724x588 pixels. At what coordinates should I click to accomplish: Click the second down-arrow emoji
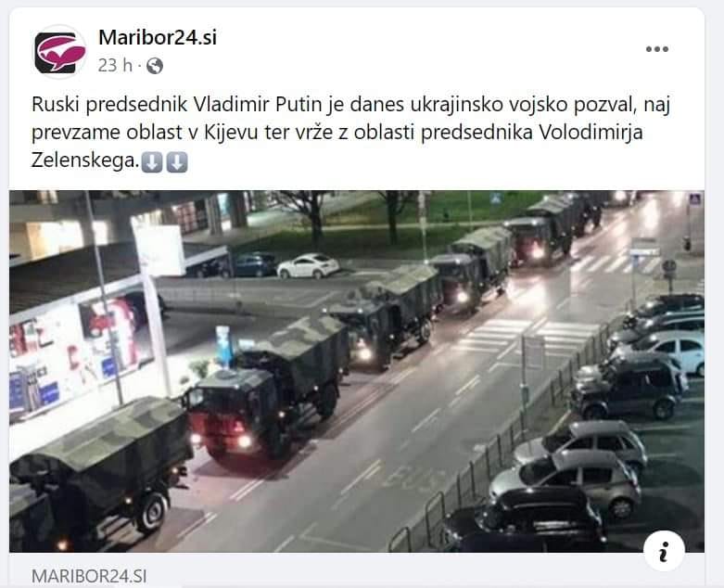(176, 162)
